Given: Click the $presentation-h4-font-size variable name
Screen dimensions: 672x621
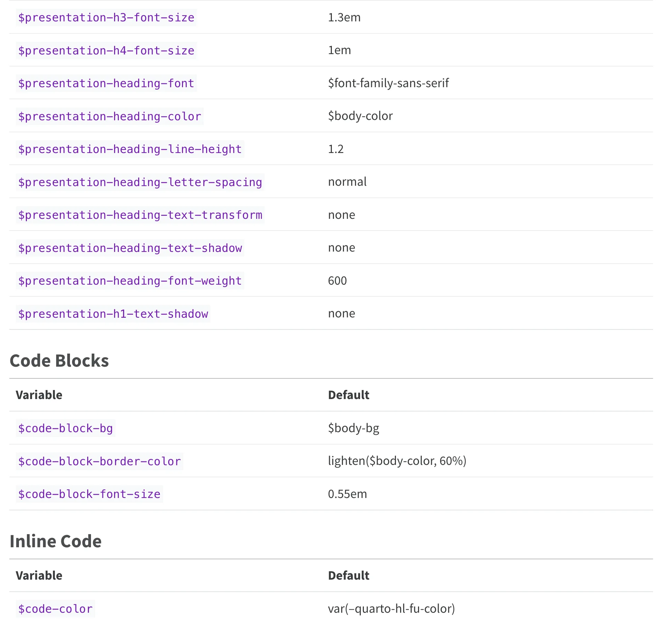Looking at the screenshot, I should click(106, 51).
